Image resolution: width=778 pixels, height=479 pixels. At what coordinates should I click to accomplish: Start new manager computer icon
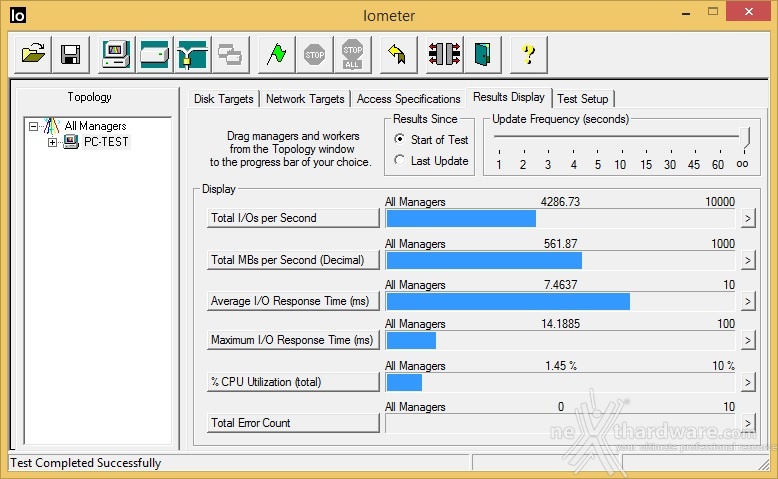point(116,55)
